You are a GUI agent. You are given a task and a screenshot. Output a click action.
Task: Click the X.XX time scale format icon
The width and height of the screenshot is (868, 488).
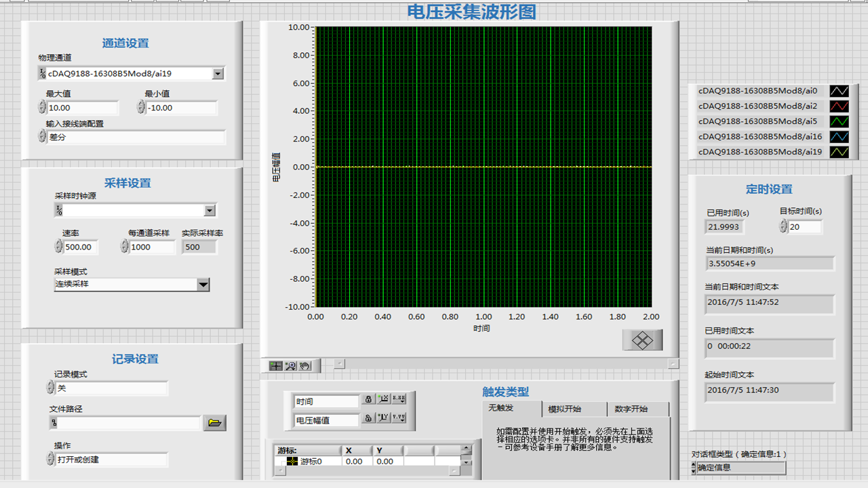[x=399, y=399]
